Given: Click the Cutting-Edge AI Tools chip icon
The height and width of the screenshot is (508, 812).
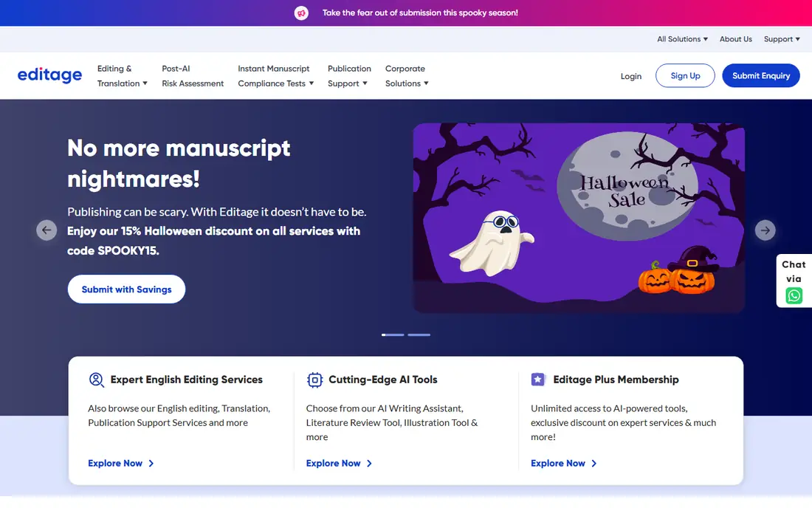Looking at the screenshot, I should pos(314,380).
